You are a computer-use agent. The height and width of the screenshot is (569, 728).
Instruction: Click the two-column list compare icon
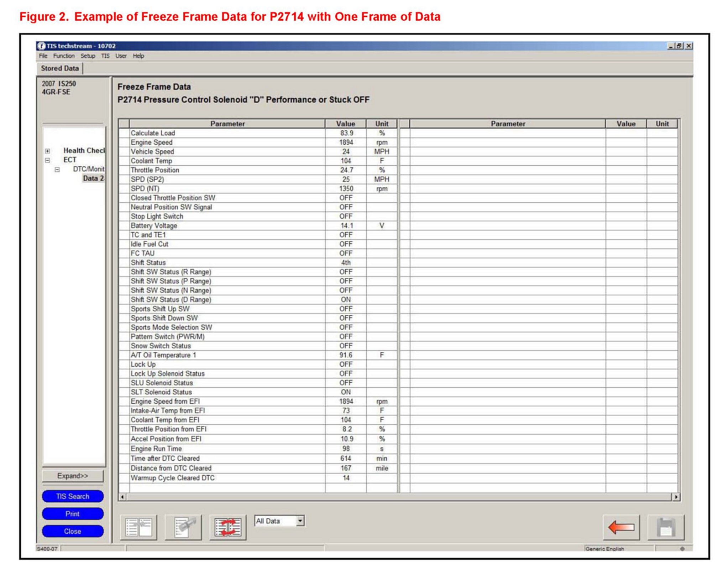(x=138, y=527)
